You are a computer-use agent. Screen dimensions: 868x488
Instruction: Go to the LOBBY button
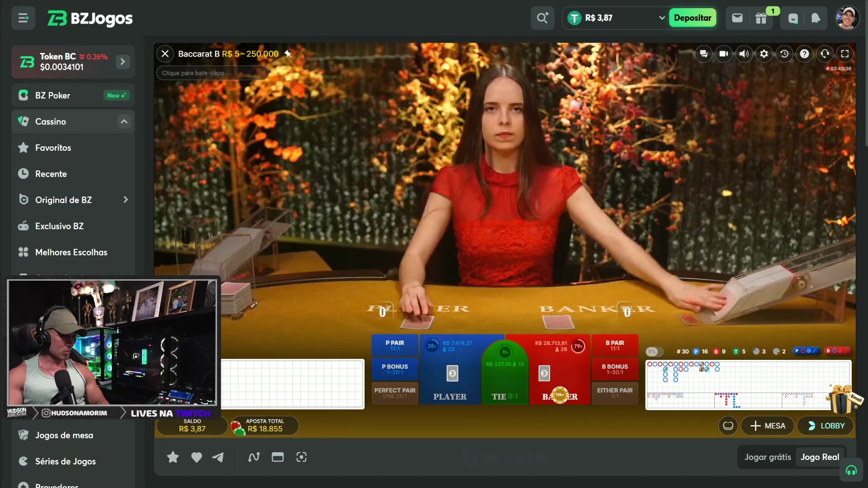[825, 426]
